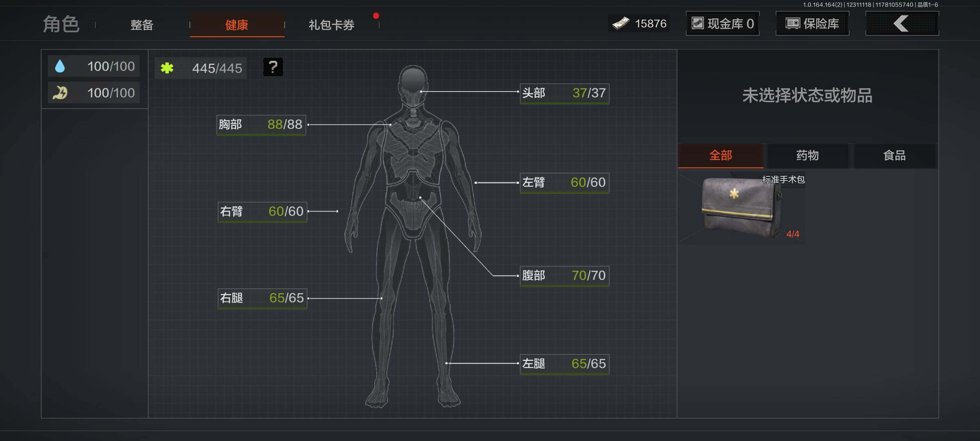Open the 保险库 safe vault
Screen dimensions: 980x441
coord(812,23)
